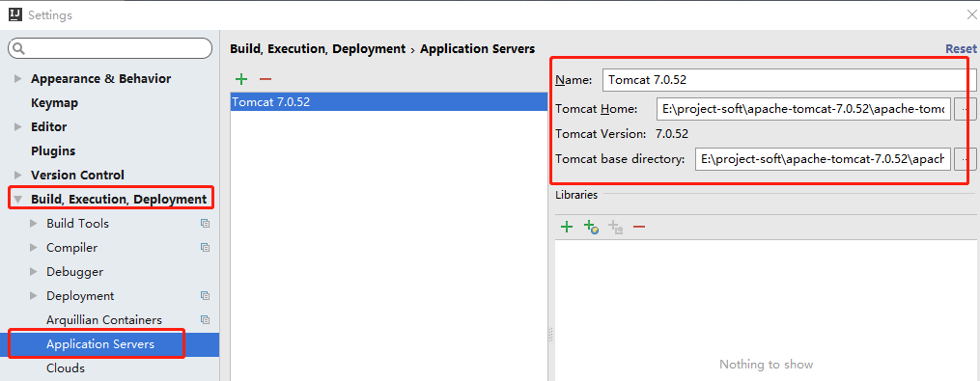The height and width of the screenshot is (381, 980).
Task: Browse for Tomcat Home folder
Action: (x=966, y=109)
